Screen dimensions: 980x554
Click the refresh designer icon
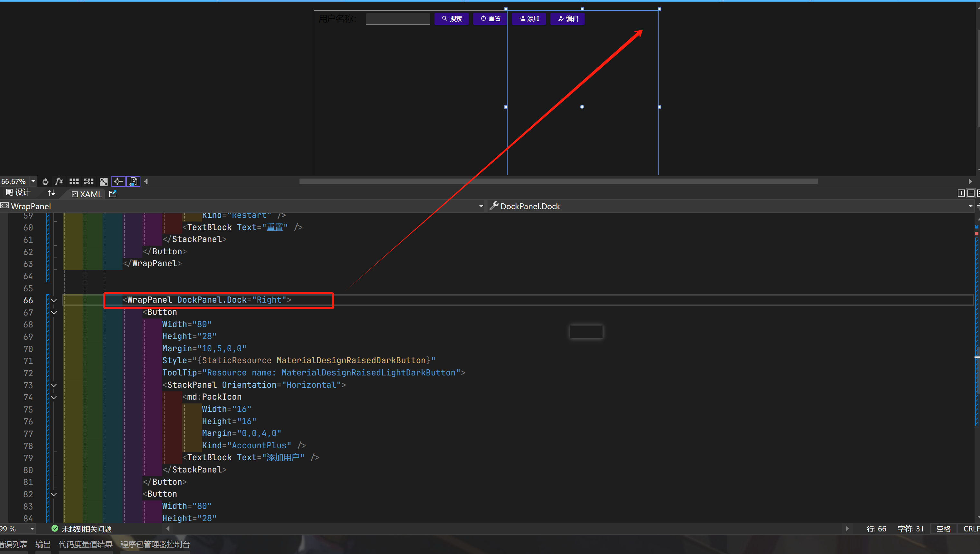click(45, 182)
